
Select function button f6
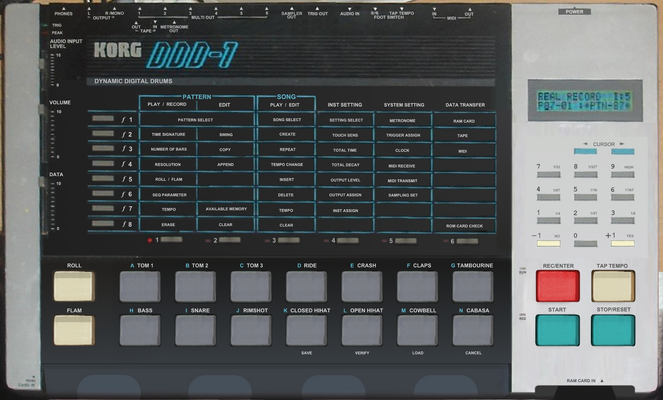click(103, 194)
